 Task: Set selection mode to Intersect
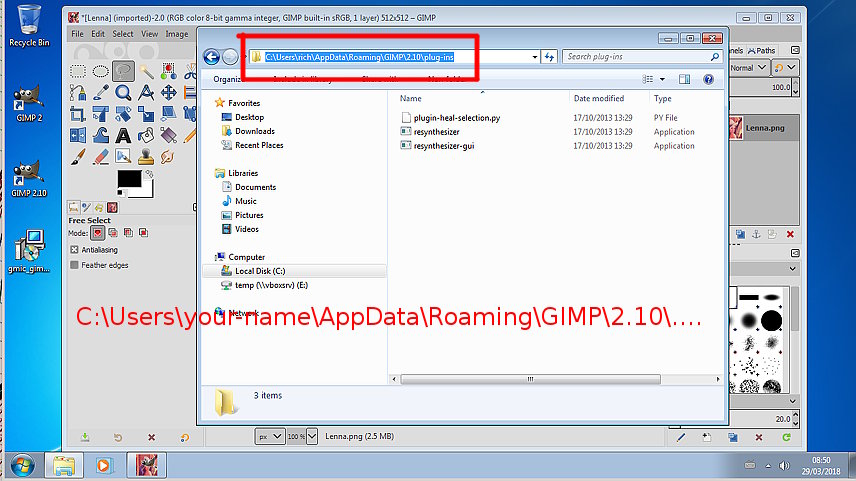pyautogui.click(x=144, y=233)
